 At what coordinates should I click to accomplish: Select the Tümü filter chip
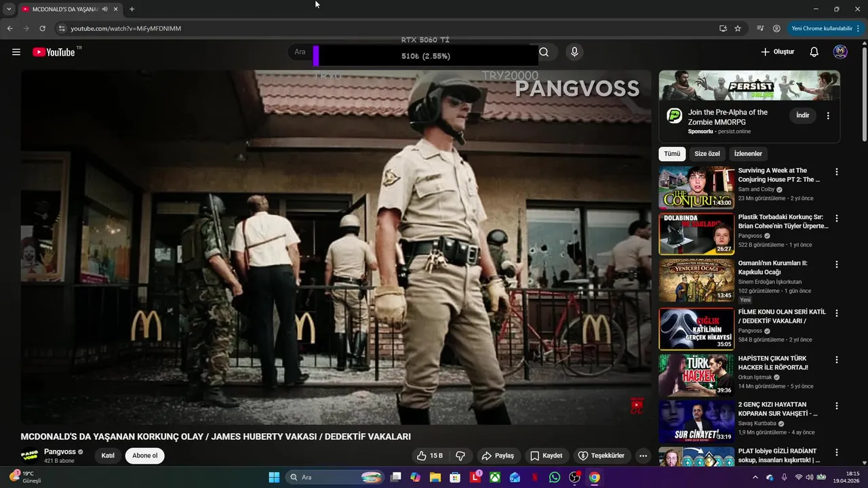(x=672, y=154)
